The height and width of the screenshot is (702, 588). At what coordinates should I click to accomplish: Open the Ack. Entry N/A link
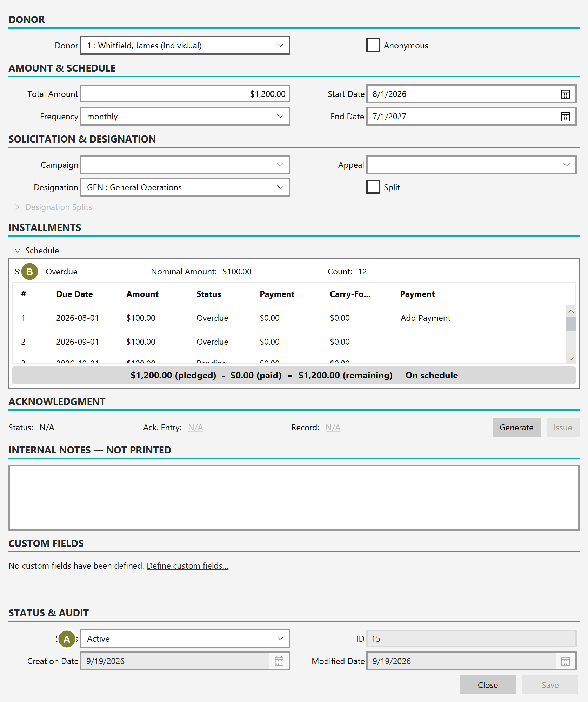(195, 428)
